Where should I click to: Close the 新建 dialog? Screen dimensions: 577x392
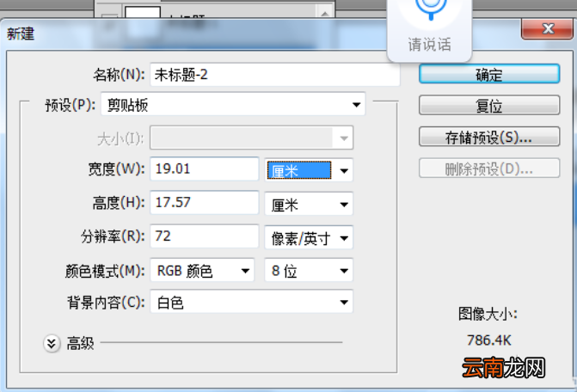point(547,28)
